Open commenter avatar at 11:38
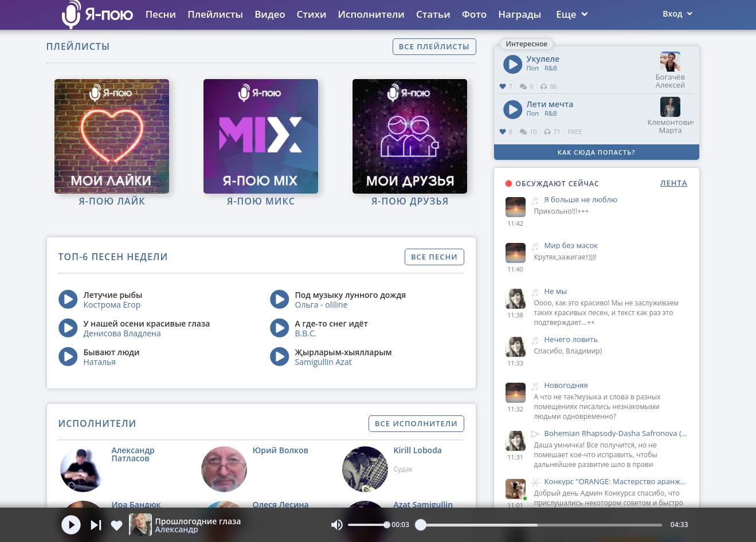The width and height of the screenshot is (756, 542). pyautogui.click(x=515, y=299)
